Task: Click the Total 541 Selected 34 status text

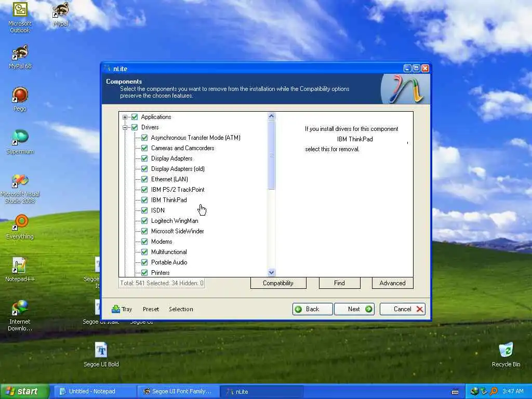Action: [x=162, y=283]
